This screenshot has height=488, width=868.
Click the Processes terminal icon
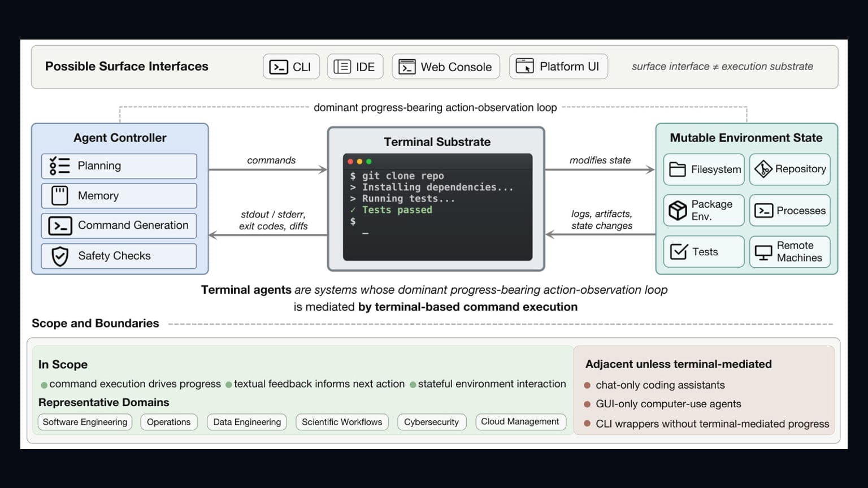[763, 211]
